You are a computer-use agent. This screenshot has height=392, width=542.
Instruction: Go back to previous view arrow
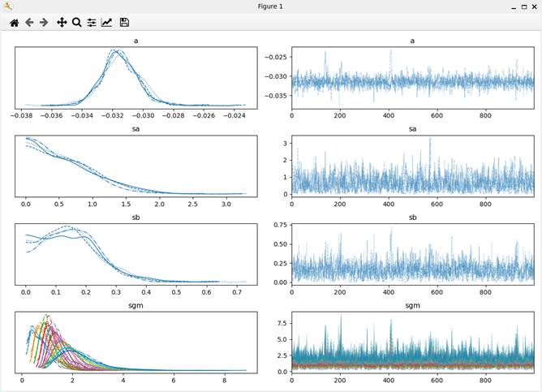[29, 23]
